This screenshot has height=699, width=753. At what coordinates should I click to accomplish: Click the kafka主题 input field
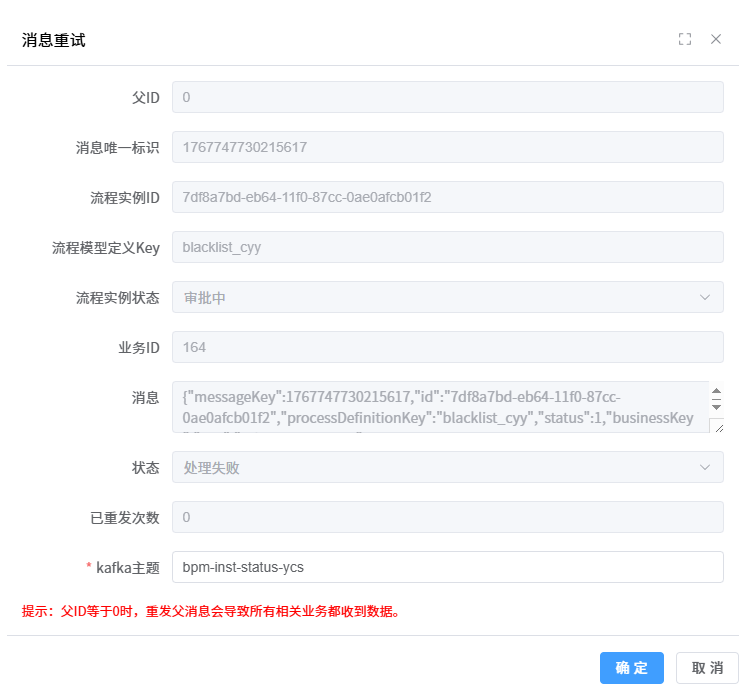(448, 567)
